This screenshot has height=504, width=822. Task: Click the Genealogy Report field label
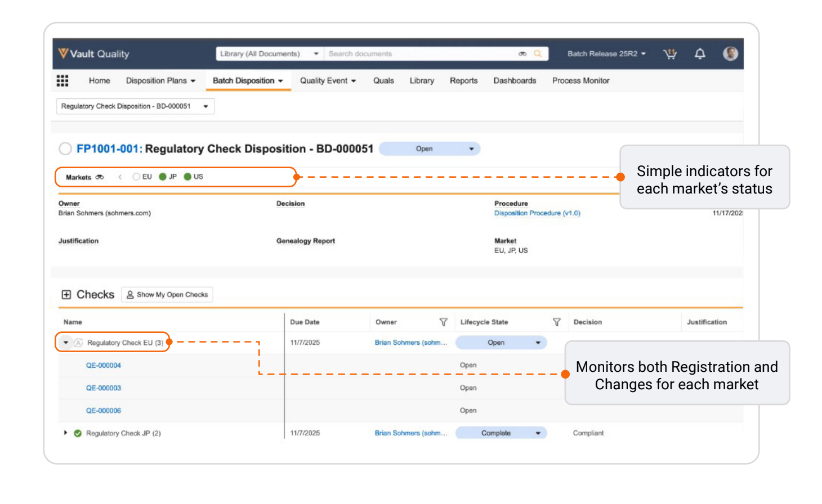tap(306, 241)
